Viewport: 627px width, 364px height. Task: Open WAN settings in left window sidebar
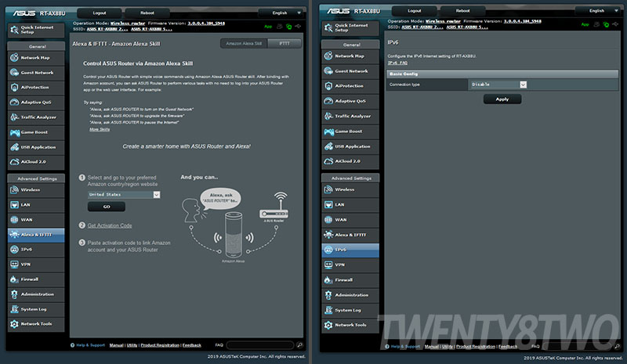pos(36,220)
